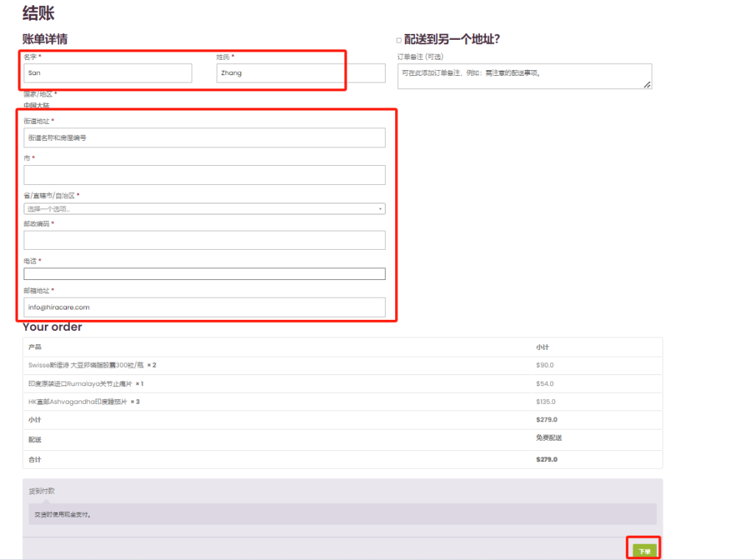The height and width of the screenshot is (560, 755).
Task: Click the province dropdown arrow icon
Action: (x=380, y=209)
